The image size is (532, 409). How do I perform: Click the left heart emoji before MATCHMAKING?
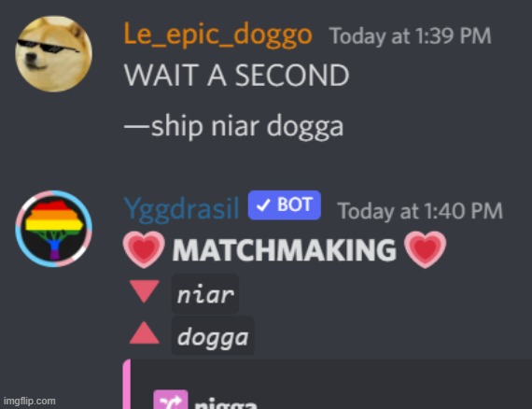(x=144, y=249)
